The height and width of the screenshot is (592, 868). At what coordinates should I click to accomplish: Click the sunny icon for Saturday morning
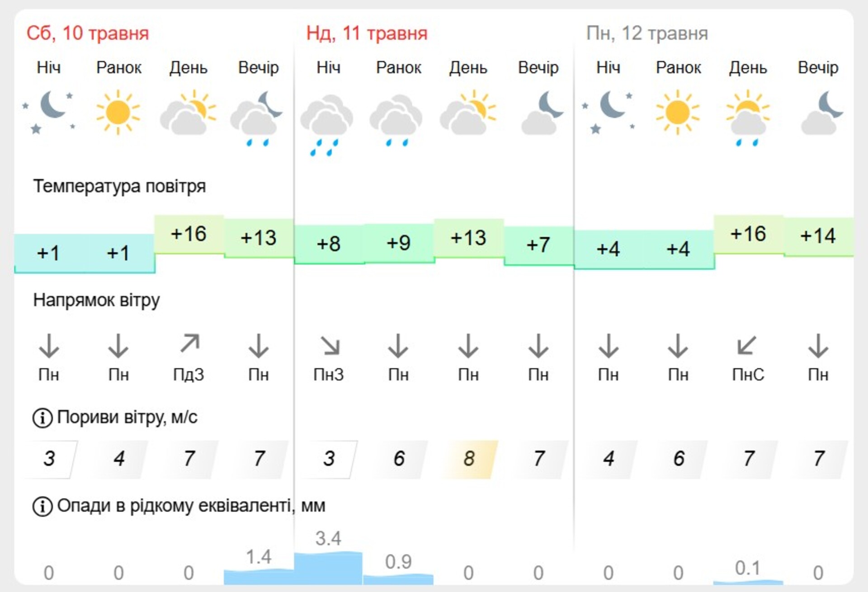click(118, 112)
